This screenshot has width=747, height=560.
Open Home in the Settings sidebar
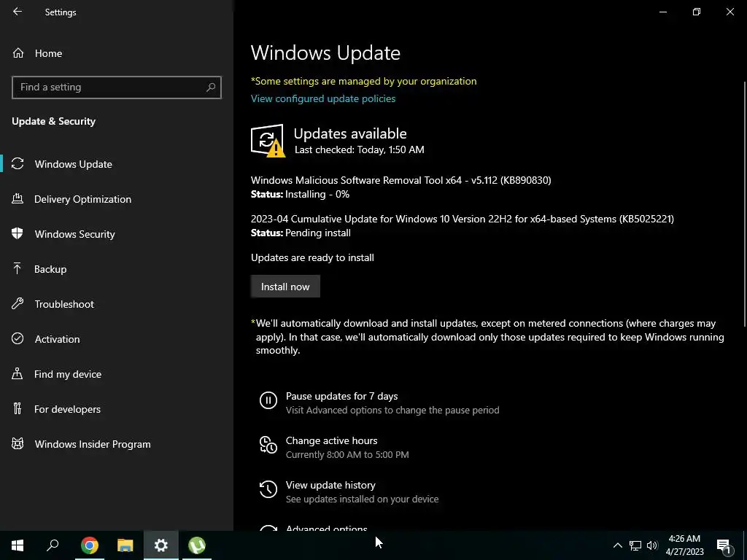[x=117, y=53]
